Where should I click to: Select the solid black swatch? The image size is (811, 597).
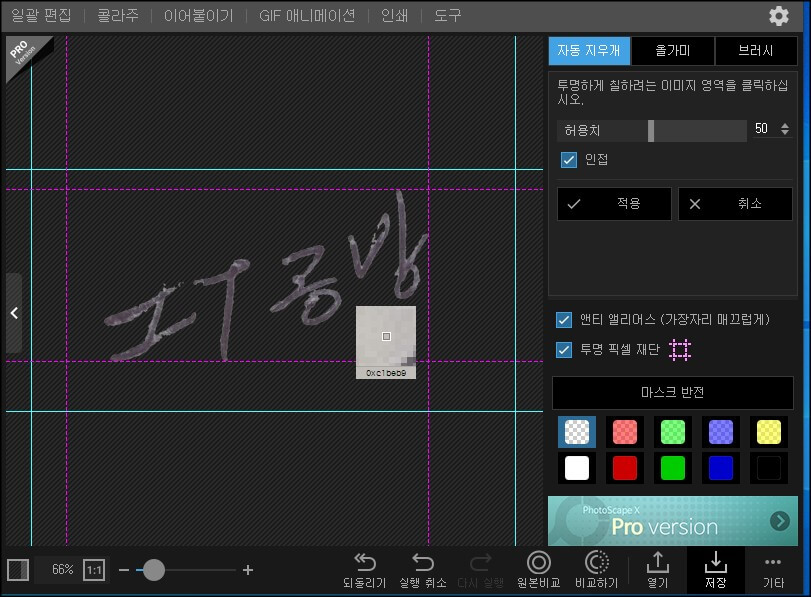tap(769, 468)
